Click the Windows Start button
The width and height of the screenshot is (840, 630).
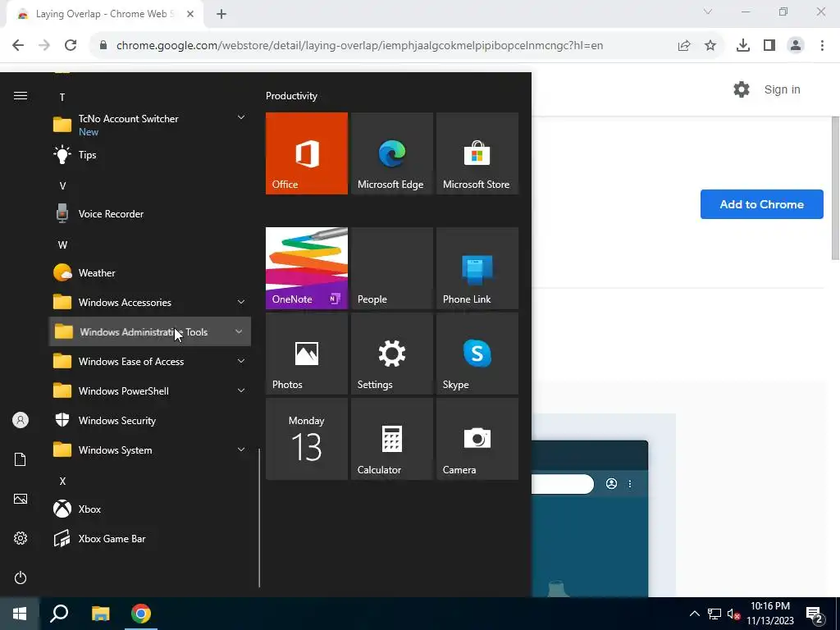click(x=20, y=614)
